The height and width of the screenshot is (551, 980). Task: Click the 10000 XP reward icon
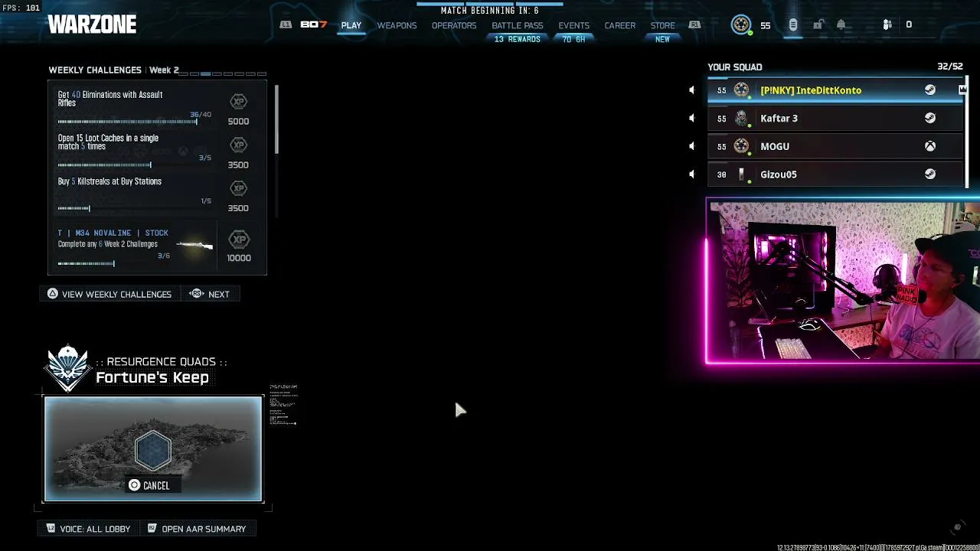[240, 240]
